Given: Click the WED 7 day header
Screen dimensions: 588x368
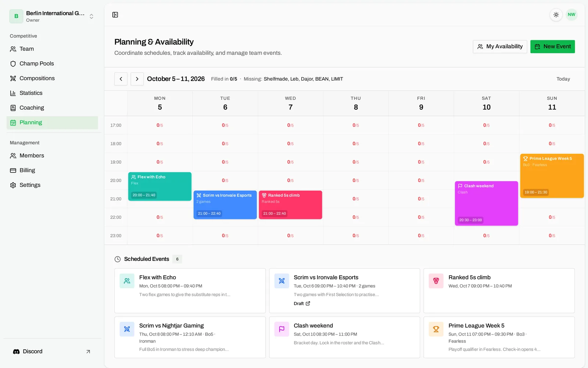Looking at the screenshot, I should point(290,103).
